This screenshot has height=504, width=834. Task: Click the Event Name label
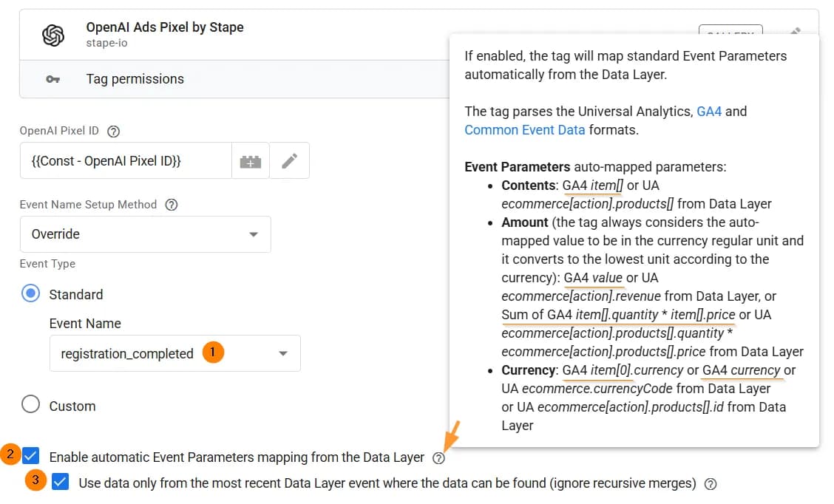[85, 324]
